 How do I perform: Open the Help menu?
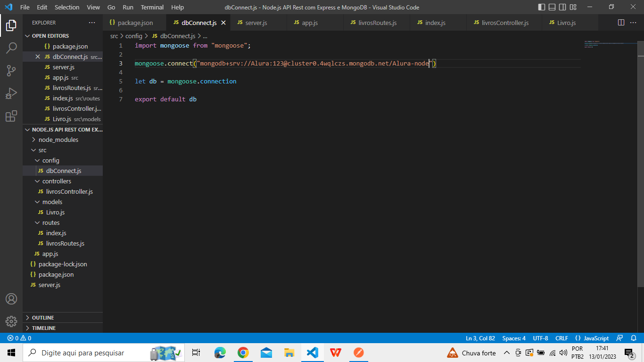pos(178,7)
